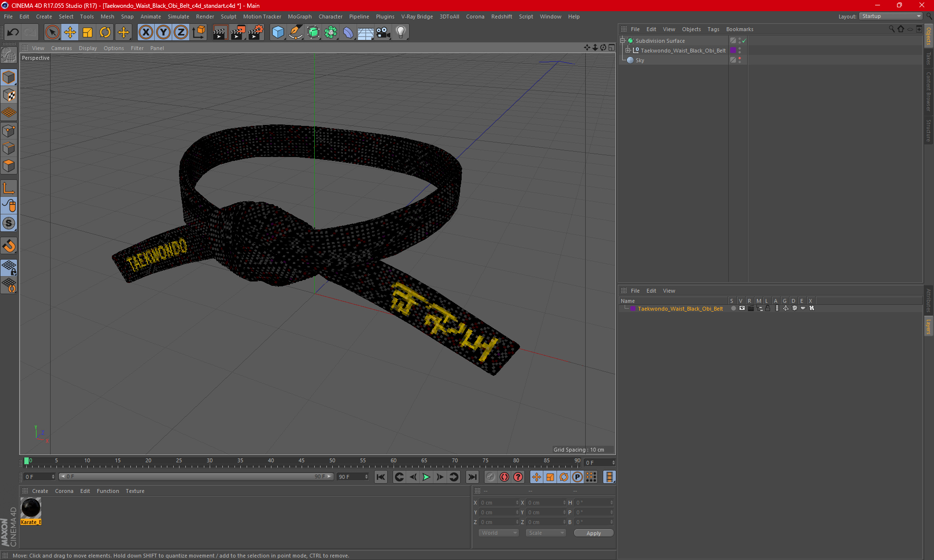Screen dimensions: 934x560
Task: Open Material Manager Texture menu
Action: [135, 491]
